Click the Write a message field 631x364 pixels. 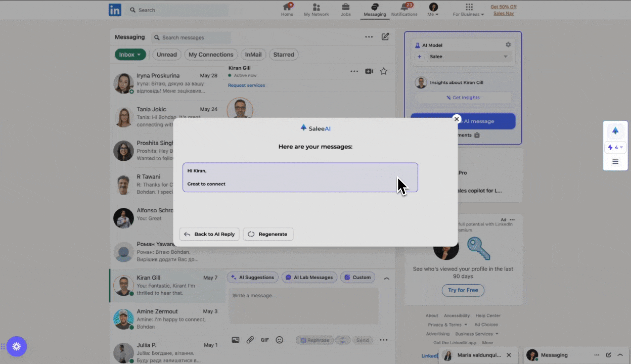[x=303, y=306]
